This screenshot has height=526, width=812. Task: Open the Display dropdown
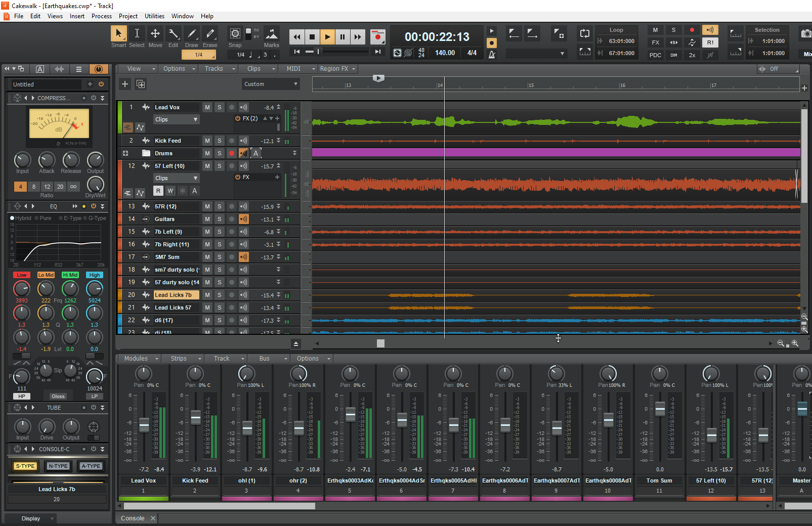(x=31, y=518)
